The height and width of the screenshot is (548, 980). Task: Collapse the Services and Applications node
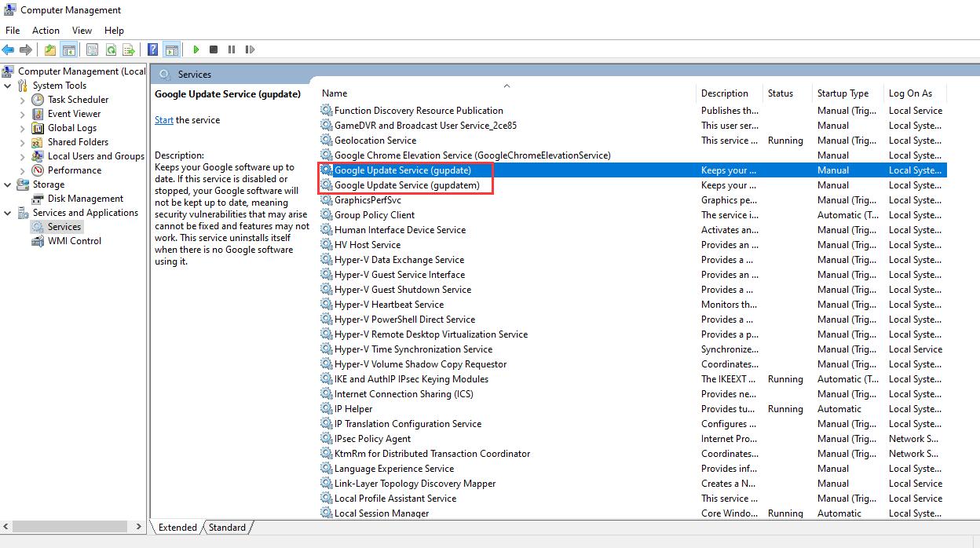click(8, 213)
